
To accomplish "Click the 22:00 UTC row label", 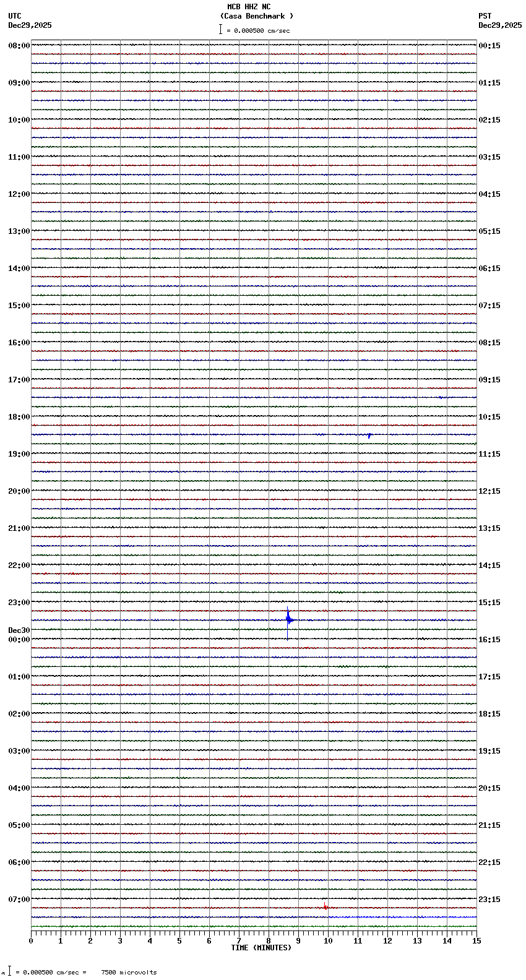I will pos(19,565).
